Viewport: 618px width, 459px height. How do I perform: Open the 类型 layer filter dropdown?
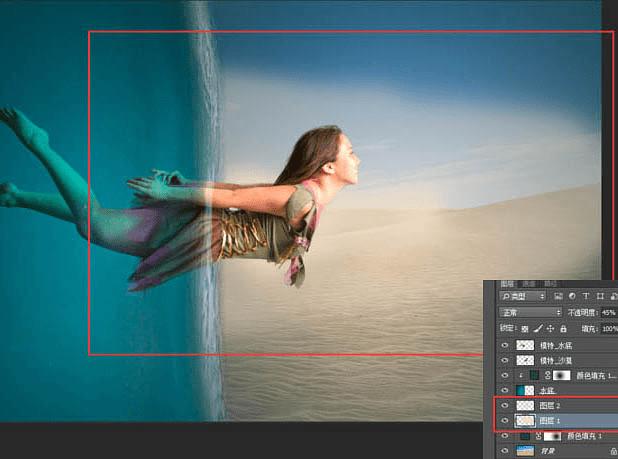[522, 297]
